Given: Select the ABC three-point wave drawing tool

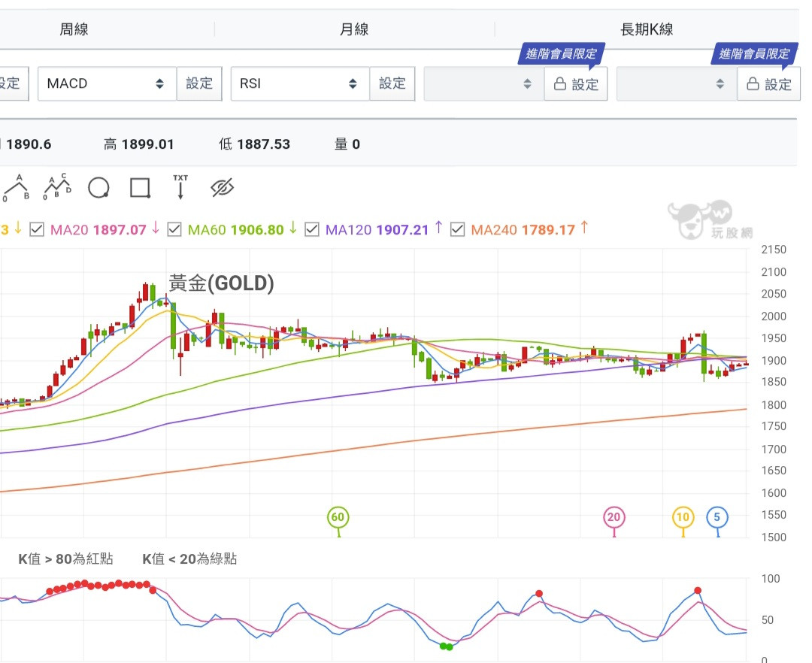Looking at the screenshot, I should [16, 188].
